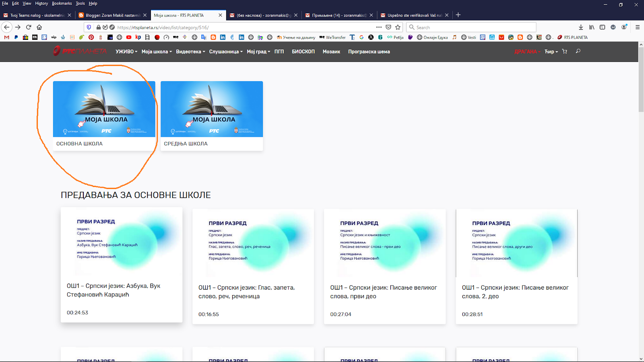The image size is (644, 362).
Task: Open the browser home page
Action: [39, 27]
